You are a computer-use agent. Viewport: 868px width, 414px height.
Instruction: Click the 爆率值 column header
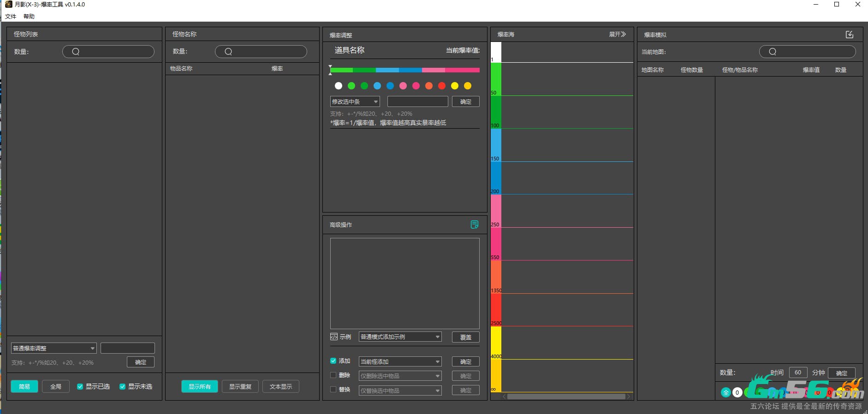coord(811,70)
